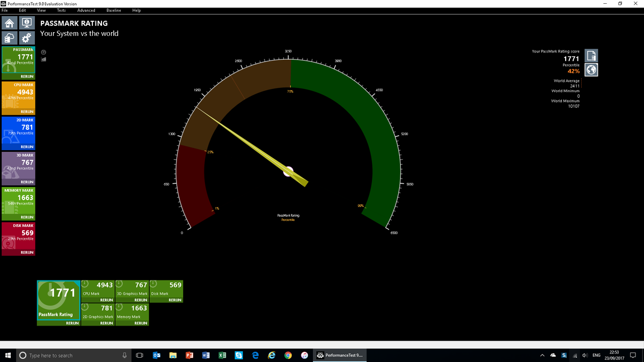Click the PASSMARK RATING heading
The width and height of the screenshot is (644, 362).
74,24
